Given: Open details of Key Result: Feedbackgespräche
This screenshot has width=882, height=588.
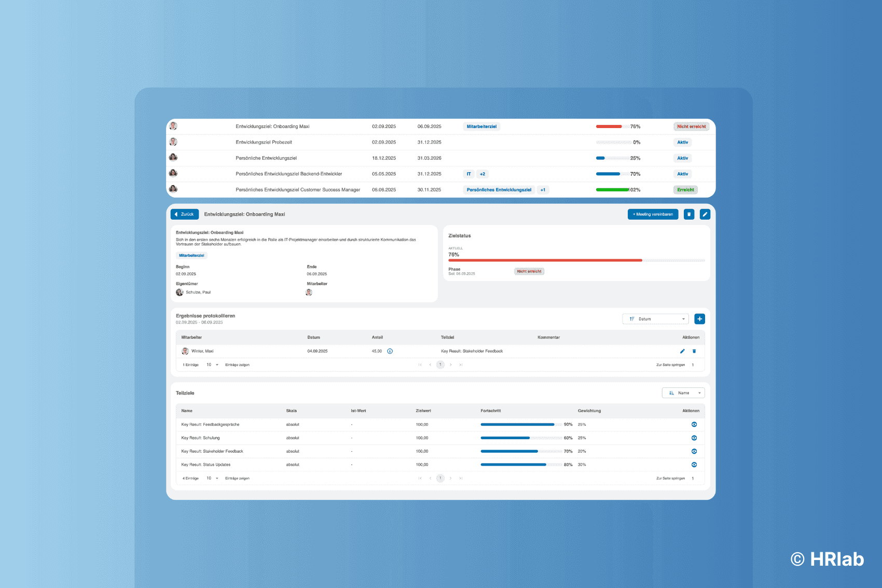Looking at the screenshot, I should click(694, 424).
